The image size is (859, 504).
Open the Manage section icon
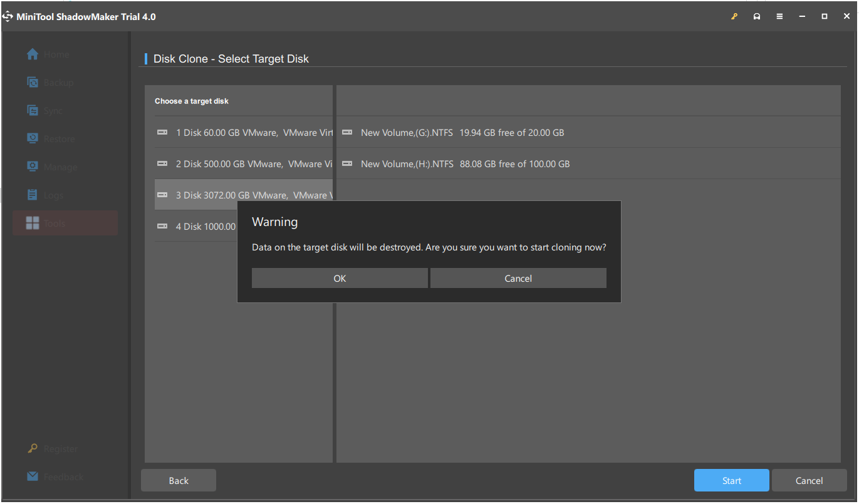[x=33, y=167]
